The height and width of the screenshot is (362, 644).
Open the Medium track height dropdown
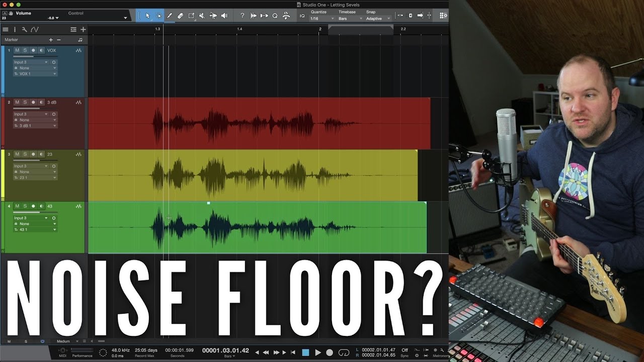tap(67, 341)
